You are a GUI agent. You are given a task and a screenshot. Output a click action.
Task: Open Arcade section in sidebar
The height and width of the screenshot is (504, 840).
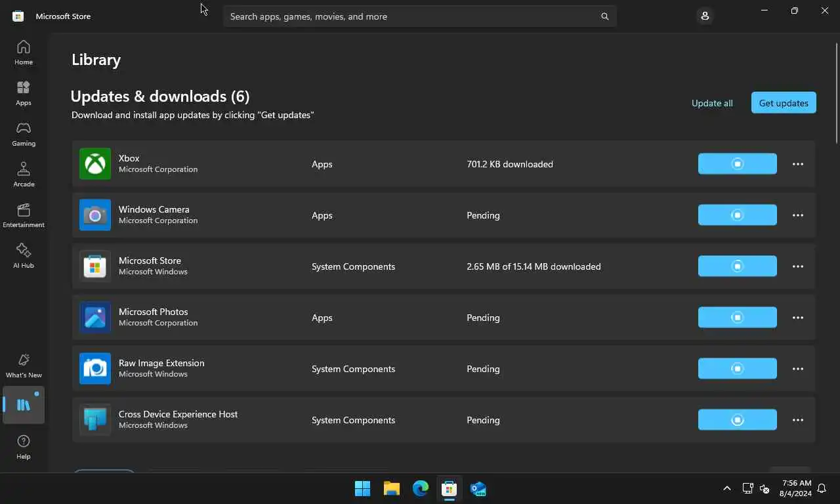click(23, 175)
